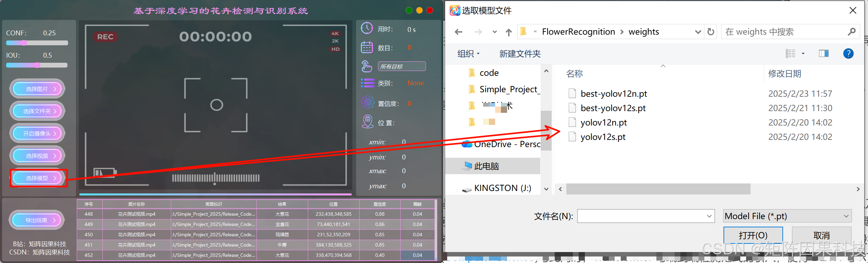Click the hand pointer icon beside 所有目标
The width and height of the screenshot is (868, 263).
click(x=367, y=66)
